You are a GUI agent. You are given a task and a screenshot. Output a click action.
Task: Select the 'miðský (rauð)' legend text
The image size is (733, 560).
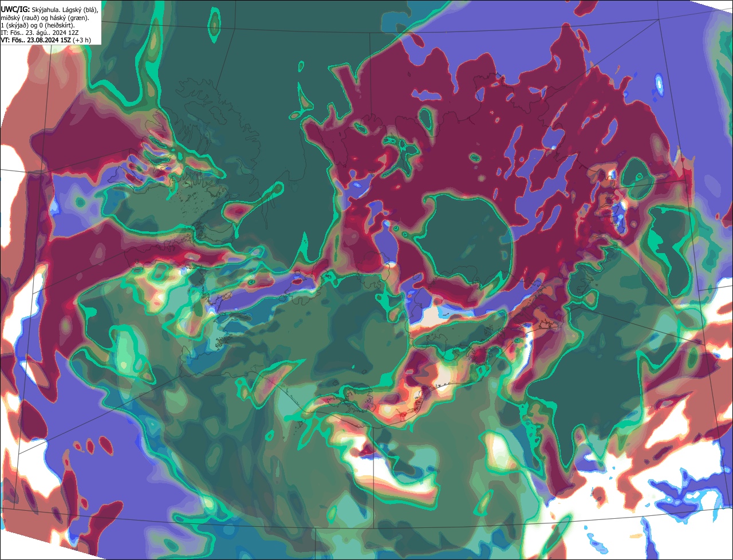[x=20, y=18]
